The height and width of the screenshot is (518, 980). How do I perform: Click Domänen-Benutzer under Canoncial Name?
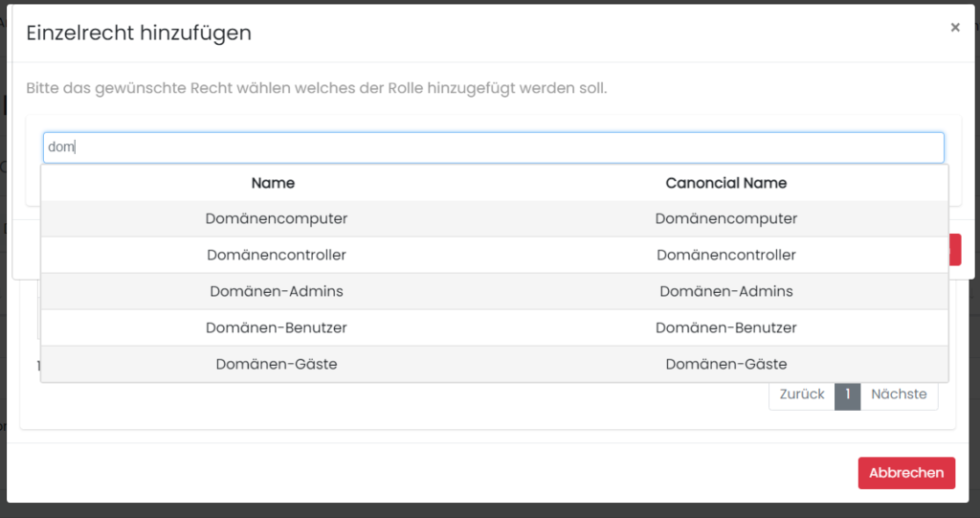click(x=725, y=327)
